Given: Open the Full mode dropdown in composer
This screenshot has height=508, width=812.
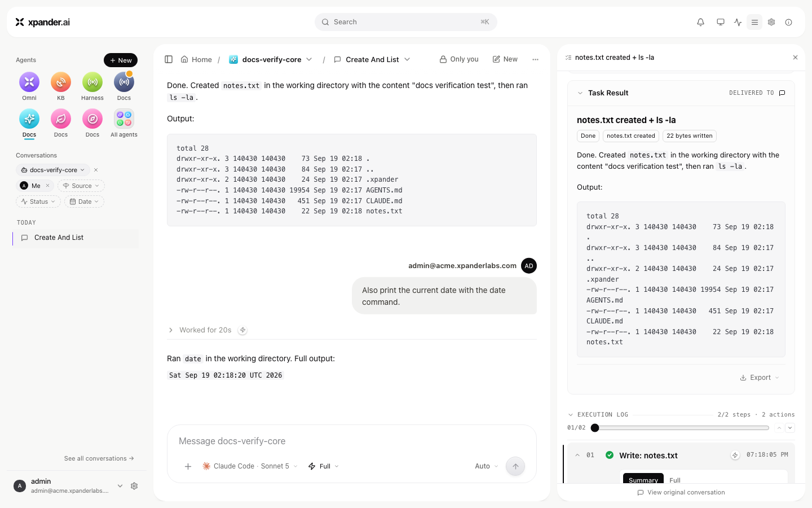Looking at the screenshot, I should 324,466.
